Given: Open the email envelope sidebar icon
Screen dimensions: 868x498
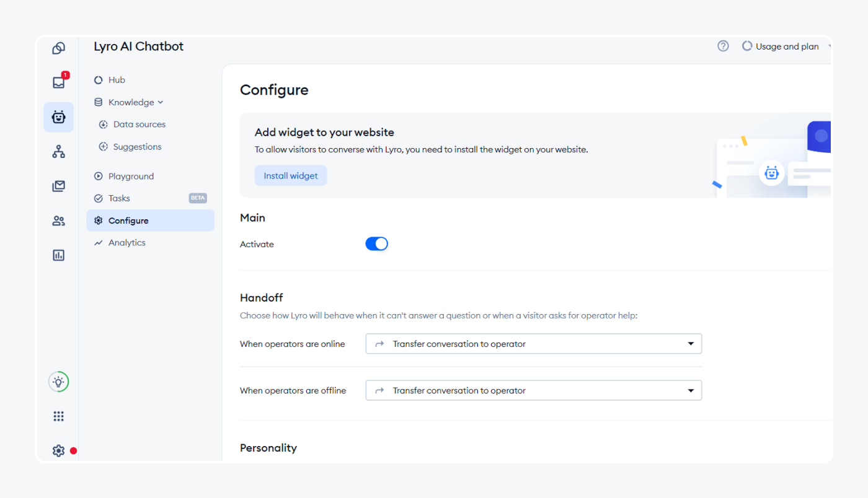Looking at the screenshot, I should [58, 186].
